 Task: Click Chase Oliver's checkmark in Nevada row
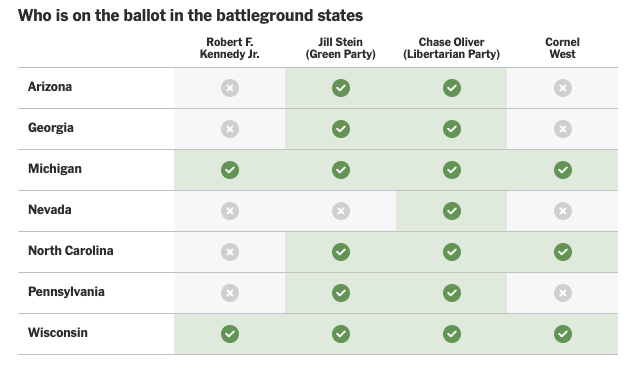tap(452, 211)
